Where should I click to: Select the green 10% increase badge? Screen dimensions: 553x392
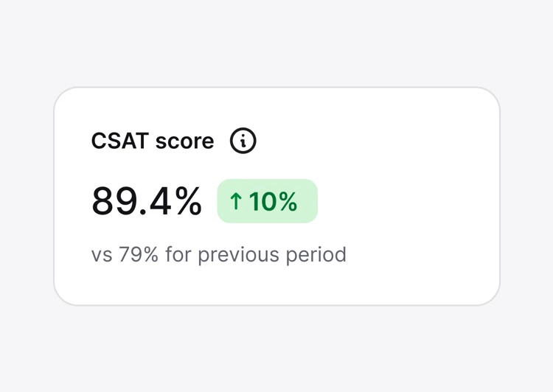pyautogui.click(x=268, y=201)
